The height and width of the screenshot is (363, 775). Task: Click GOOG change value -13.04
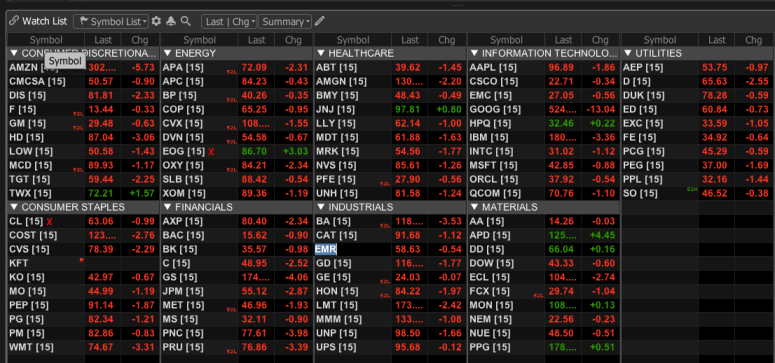coord(601,109)
